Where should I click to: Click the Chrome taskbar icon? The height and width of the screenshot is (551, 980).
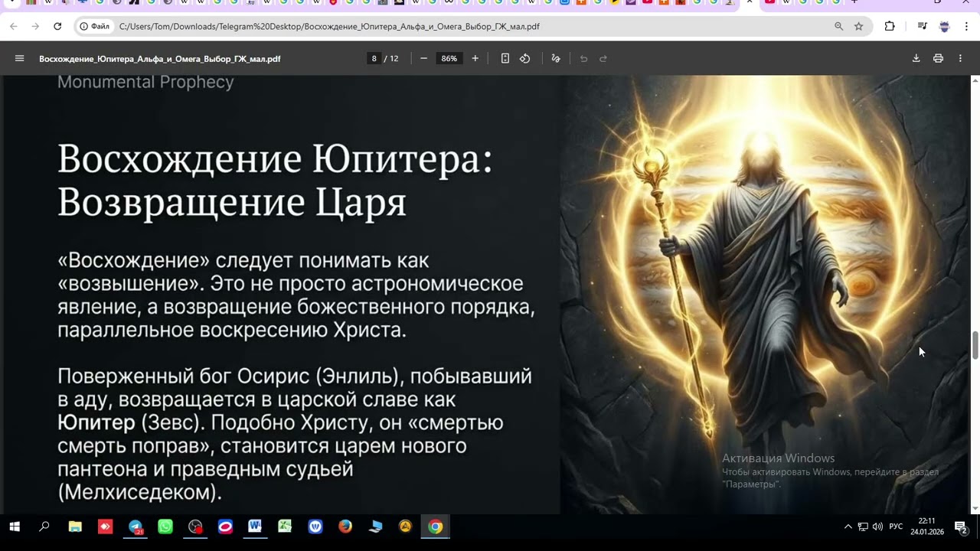[x=435, y=527]
